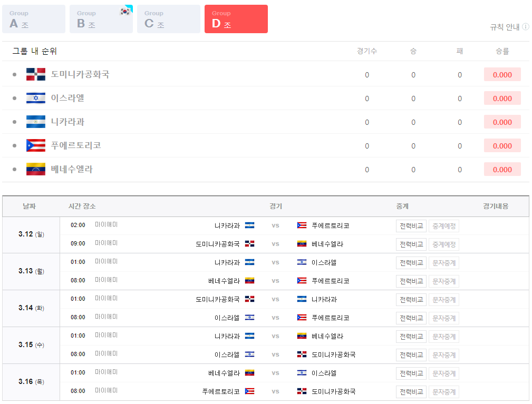
Task: Click Venezuela flag in 3.12 09:00 match
Action: click(302, 244)
